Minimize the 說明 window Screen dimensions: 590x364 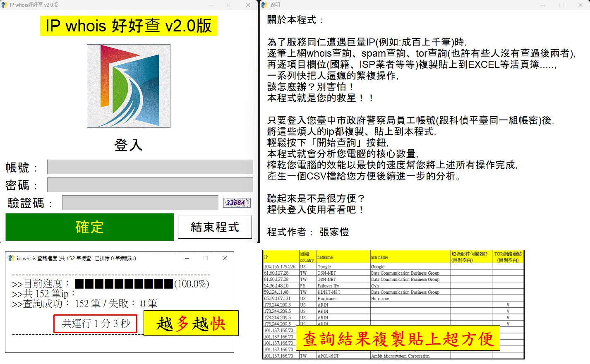click(542, 5)
